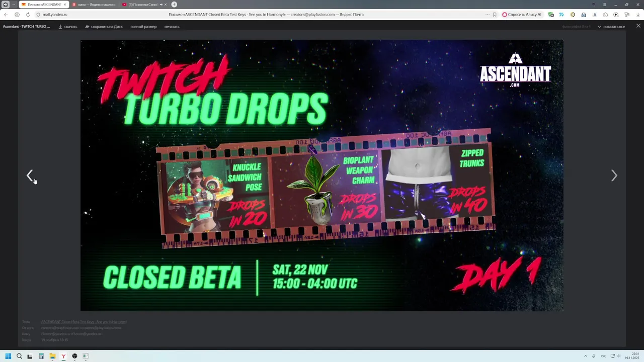Open the media playback control icon
The image size is (644, 362).
(x=616, y=15)
